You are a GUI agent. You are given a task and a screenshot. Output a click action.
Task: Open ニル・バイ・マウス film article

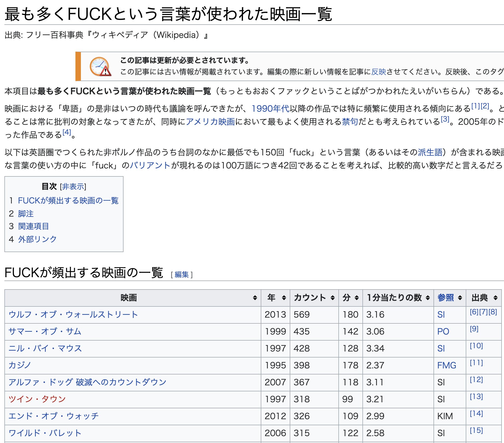[45, 349]
